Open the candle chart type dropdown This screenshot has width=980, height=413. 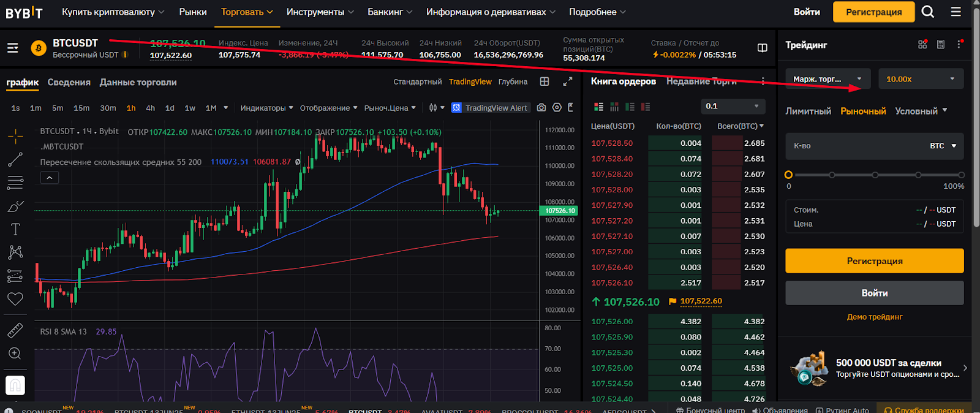(x=437, y=108)
